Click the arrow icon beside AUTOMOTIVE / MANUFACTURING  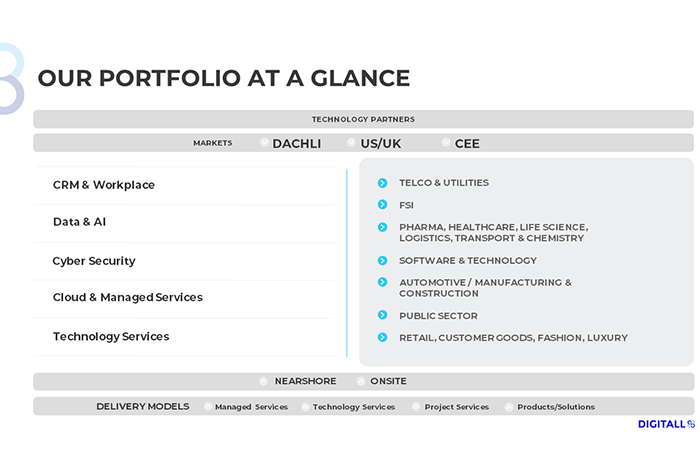(x=383, y=282)
